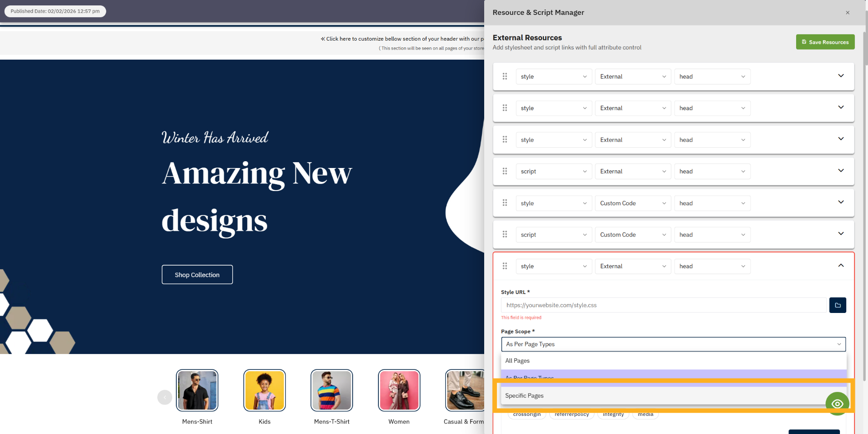The height and width of the screenshot is (434, 868).
Task: Open the Women category thumbnail
Action: [399, 390]
